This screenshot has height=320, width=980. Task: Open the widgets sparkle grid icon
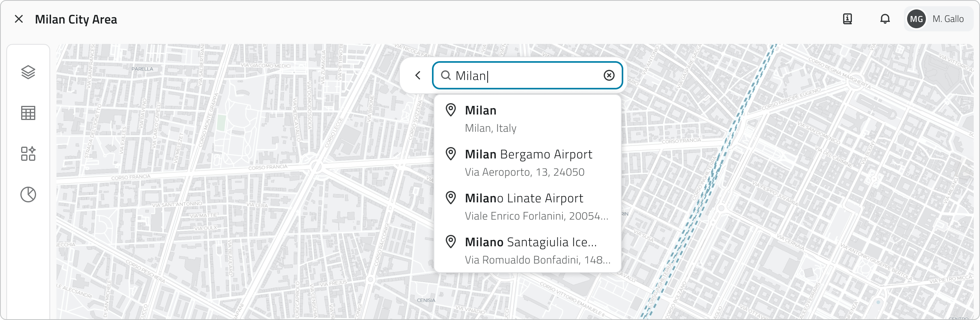tap(28, 154)
